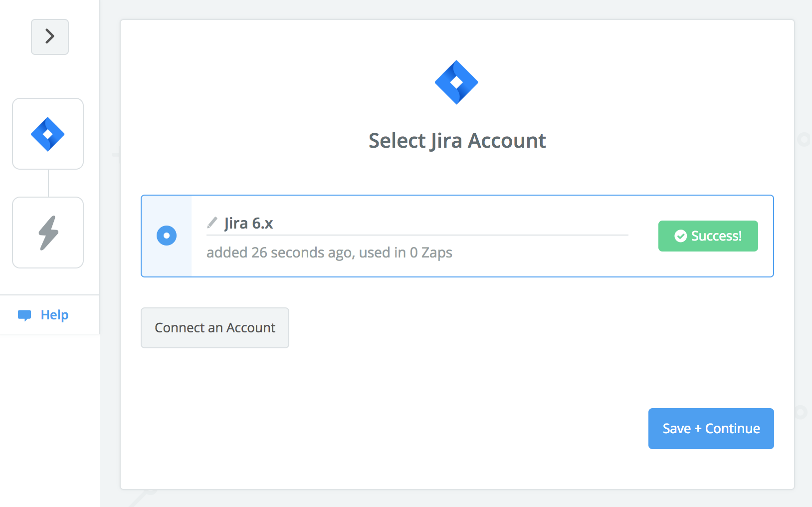Click the checkmark icon in Success badge
This screenshot has width=812, height=507.
tap(680, 236)
